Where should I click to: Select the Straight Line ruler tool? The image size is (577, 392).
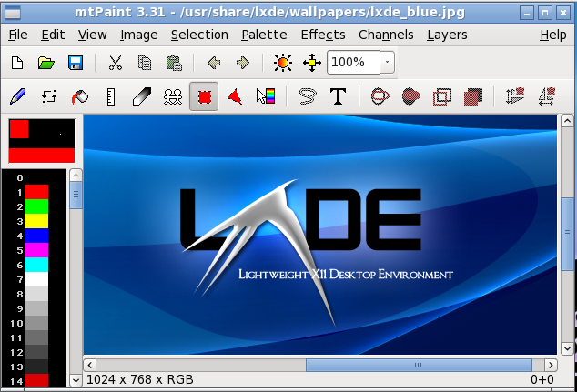111,96
